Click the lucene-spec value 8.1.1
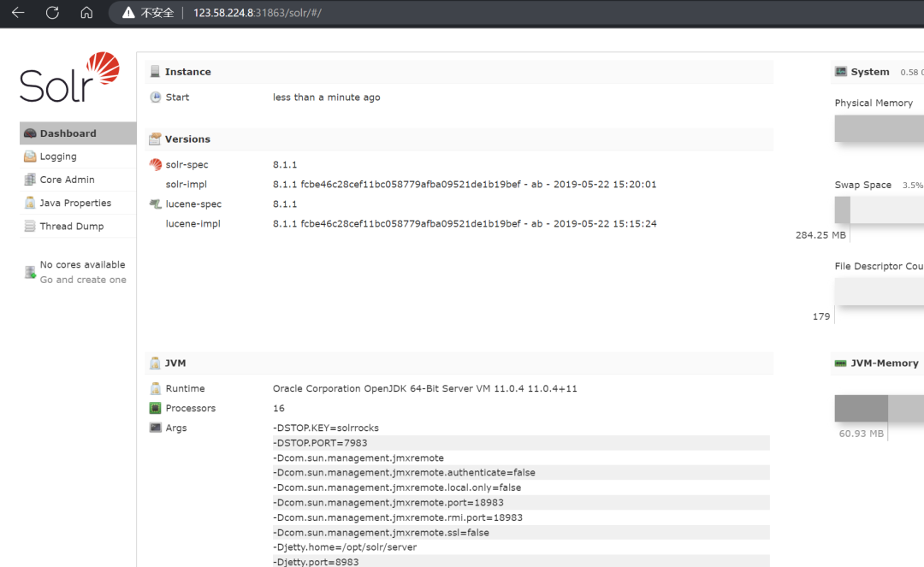 click(x=285, y=204)
